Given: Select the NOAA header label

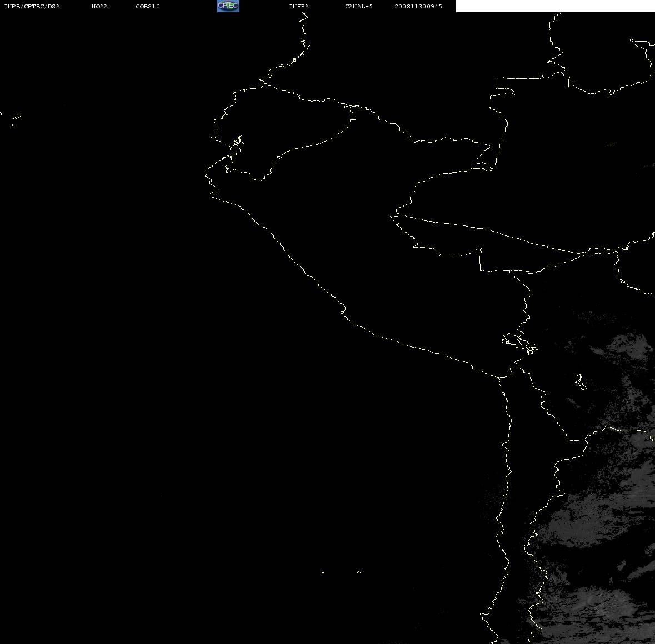Looking at the screenshot, I should pos(99,6).
